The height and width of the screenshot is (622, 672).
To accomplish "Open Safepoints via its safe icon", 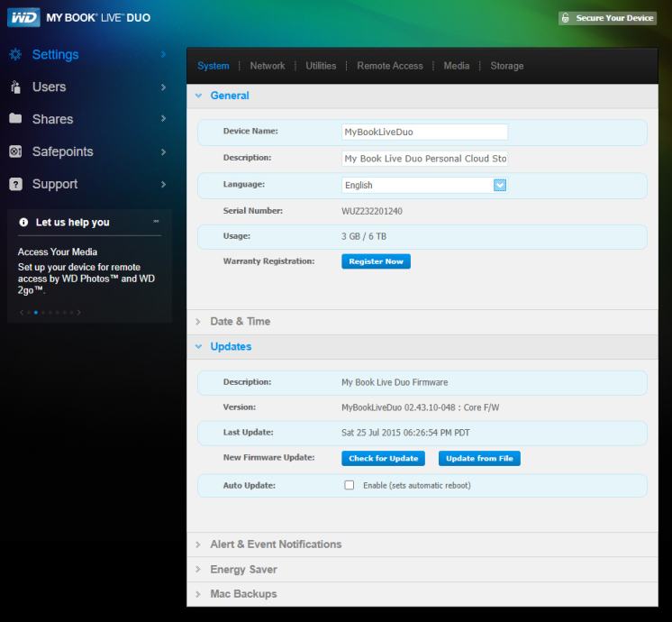I will point(15,151).
